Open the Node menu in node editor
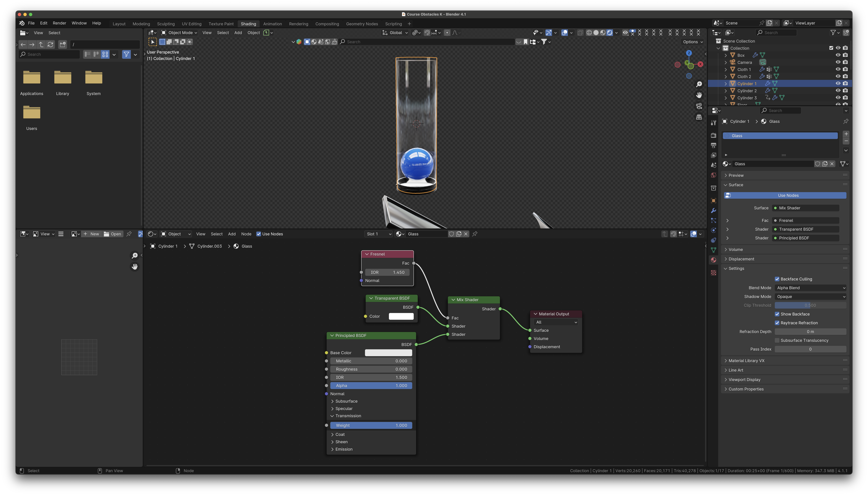The image size is (868, 495). [x=246, y=234]
